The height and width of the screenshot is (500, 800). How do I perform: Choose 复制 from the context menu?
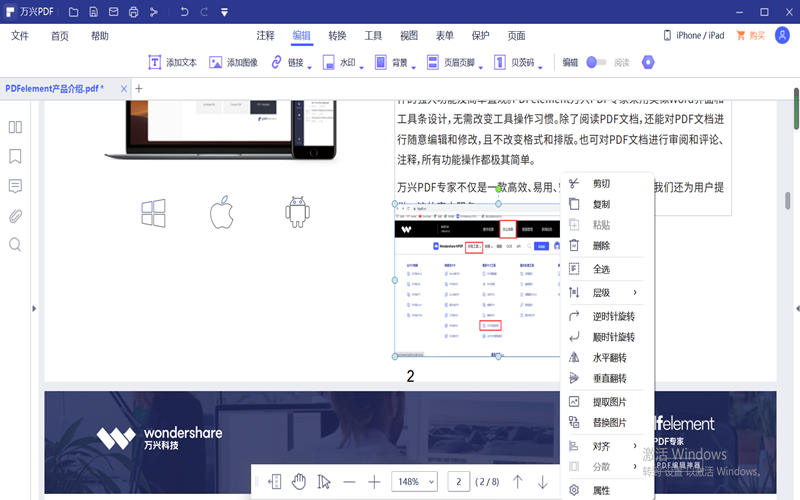601,204
